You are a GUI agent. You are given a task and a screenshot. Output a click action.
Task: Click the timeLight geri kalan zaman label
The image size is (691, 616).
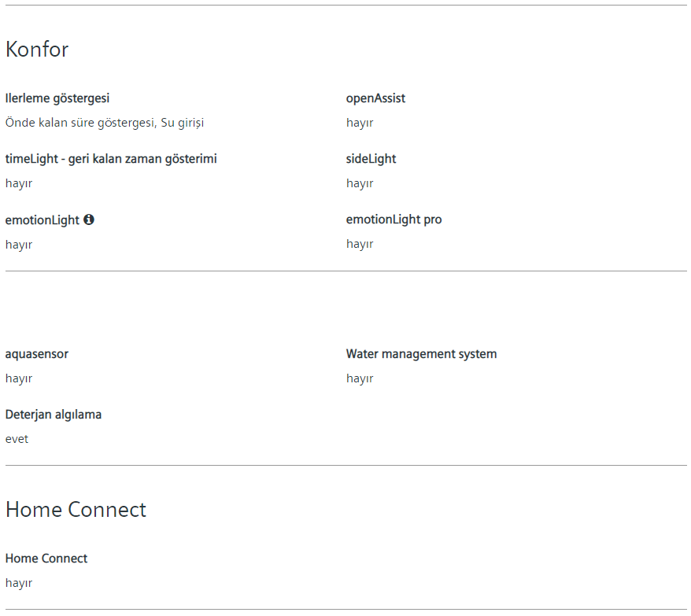click(x=111, y=159)
